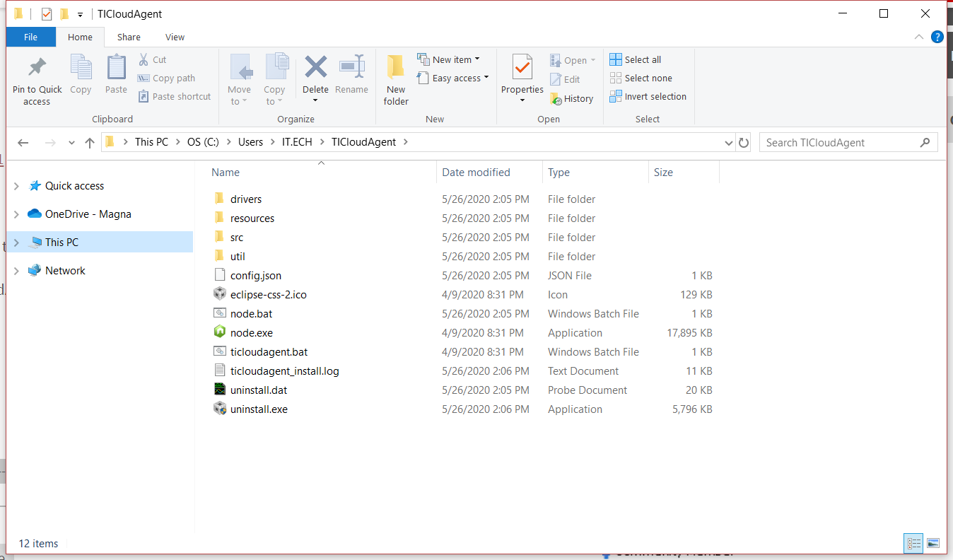The image size is (953, 560).
Task: Click Users in the address breadcrumb
Action: coord(250,142)
